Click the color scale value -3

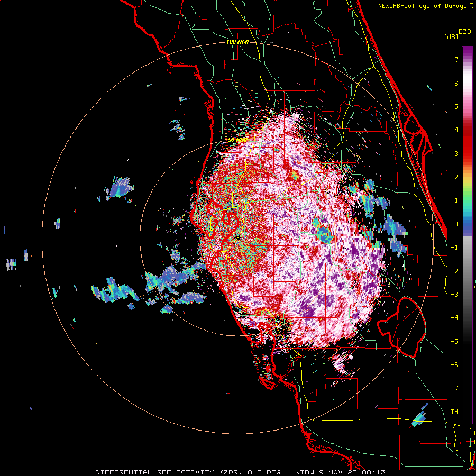pyautogui.click(x=454, y=295)
